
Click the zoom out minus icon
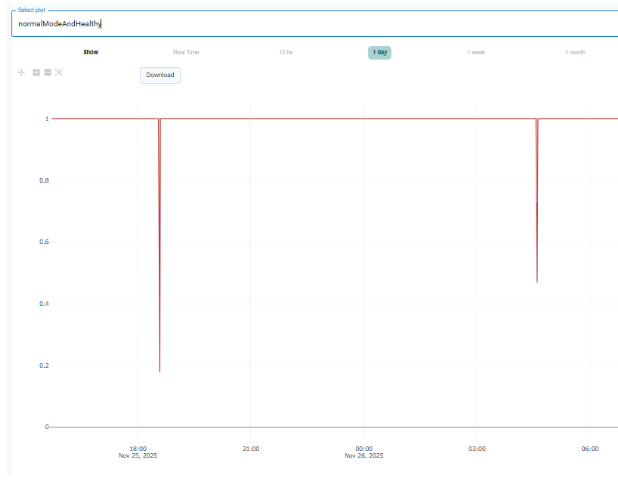pos(47,73)
